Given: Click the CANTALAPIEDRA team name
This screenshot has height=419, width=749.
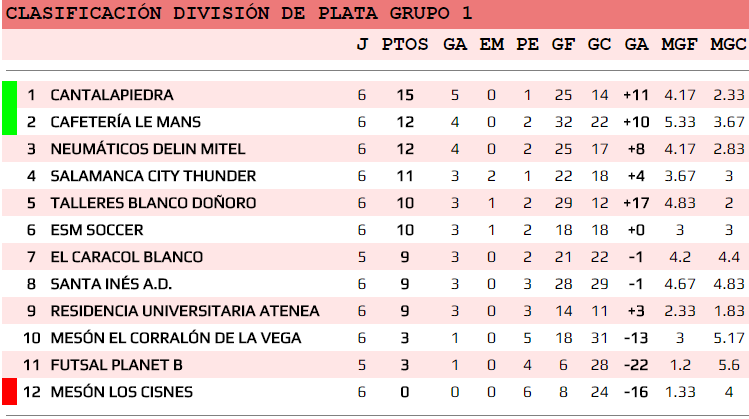Looking at the screenshot, I should (111, 95).
